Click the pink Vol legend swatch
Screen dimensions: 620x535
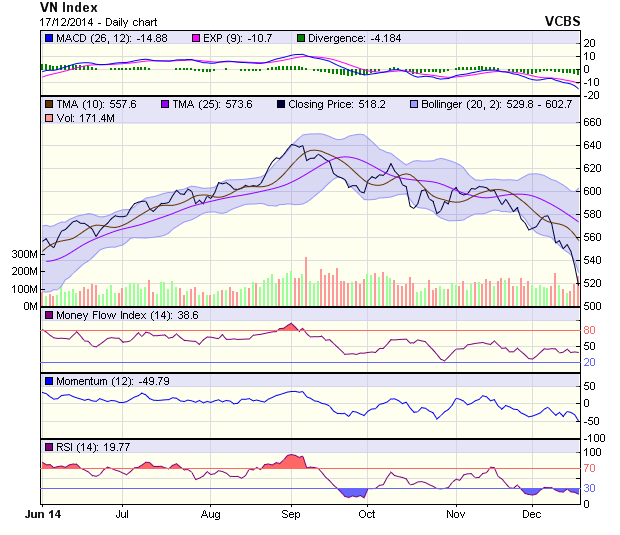48,118
